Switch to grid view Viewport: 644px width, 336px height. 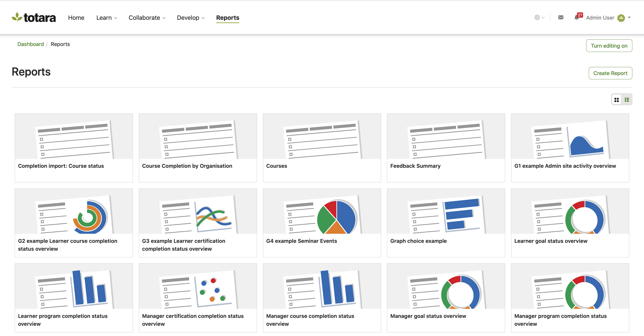point(617,100)
